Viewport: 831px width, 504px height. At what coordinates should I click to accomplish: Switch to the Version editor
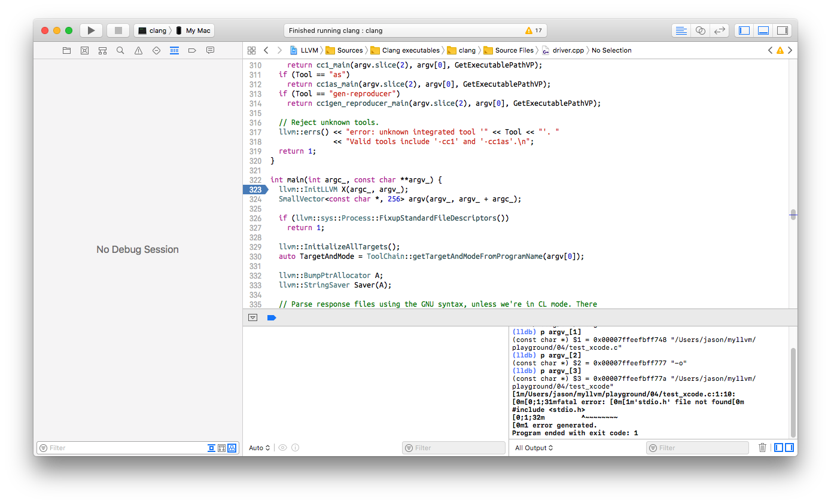(x=719, y=30)
